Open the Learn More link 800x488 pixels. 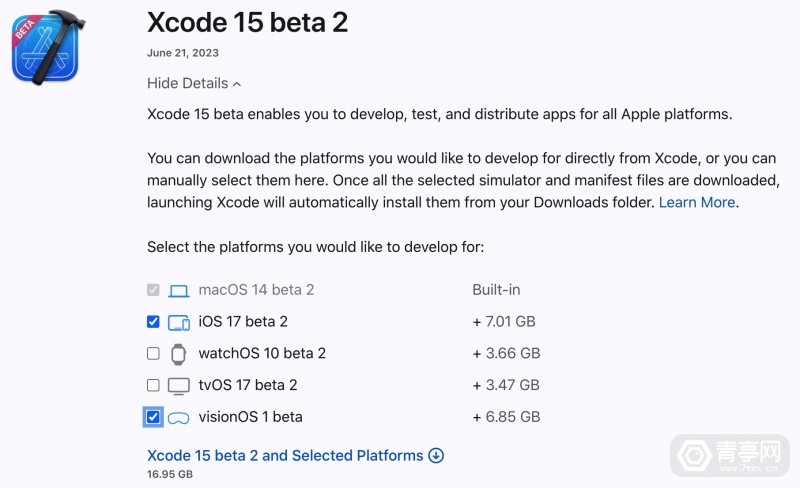(697, 202)
